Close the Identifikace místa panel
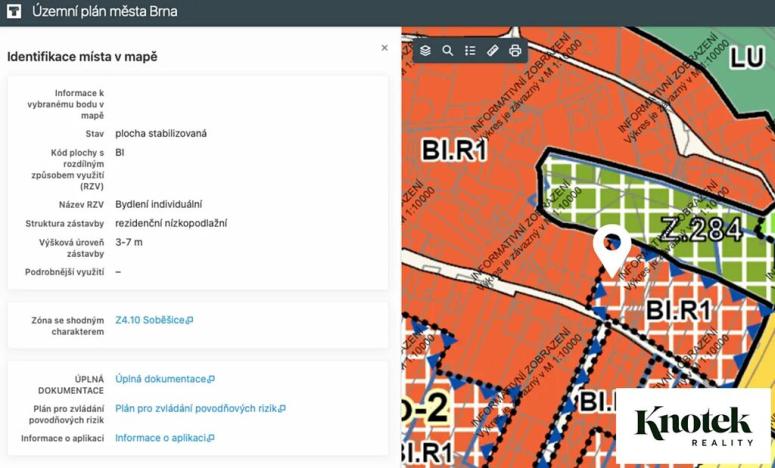This screenshot has width=775, height=468. 384,48
